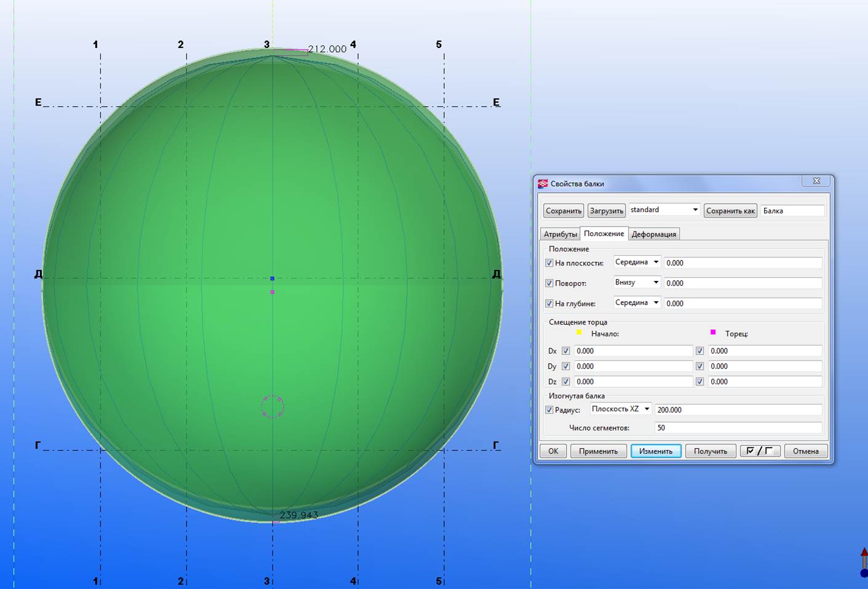Expand the Поворот dropdown showing Внизу

637,283
